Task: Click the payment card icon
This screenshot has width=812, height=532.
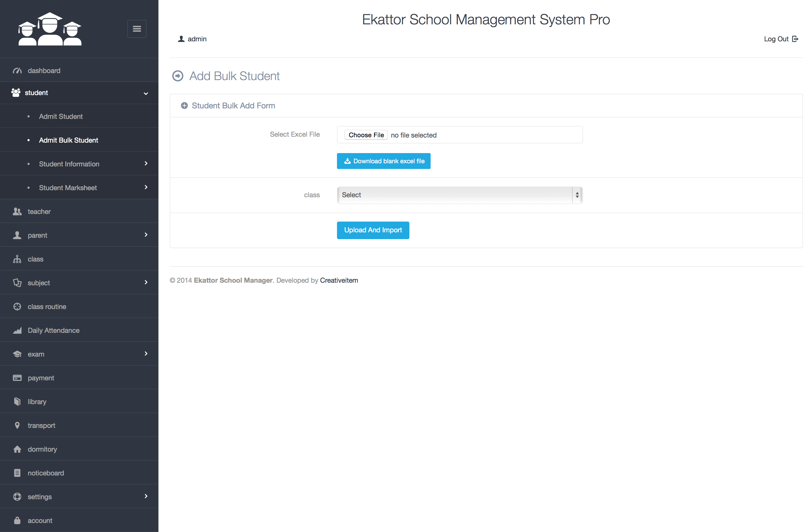Action: (x=17, y=378)
